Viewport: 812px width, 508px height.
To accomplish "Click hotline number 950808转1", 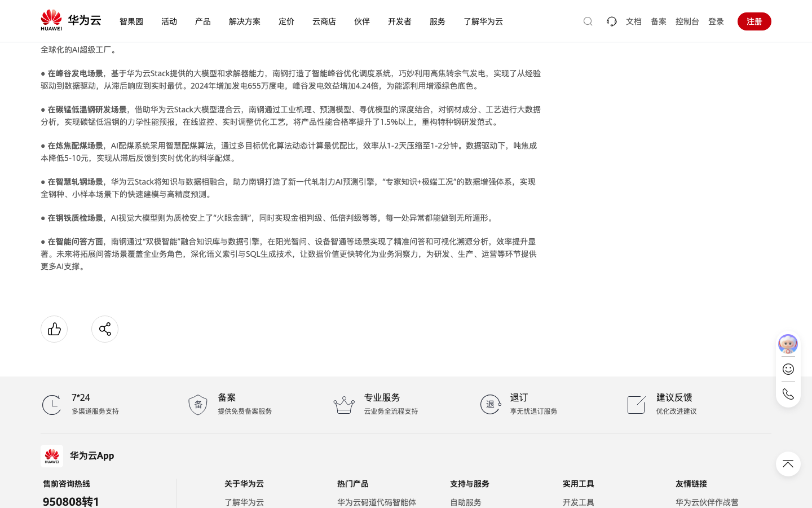I will tap(71, 501).
